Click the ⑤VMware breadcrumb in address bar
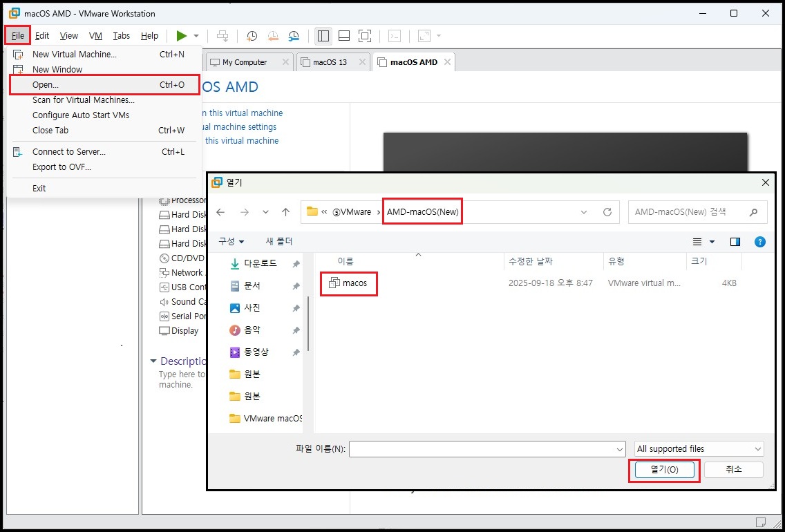 352,212
